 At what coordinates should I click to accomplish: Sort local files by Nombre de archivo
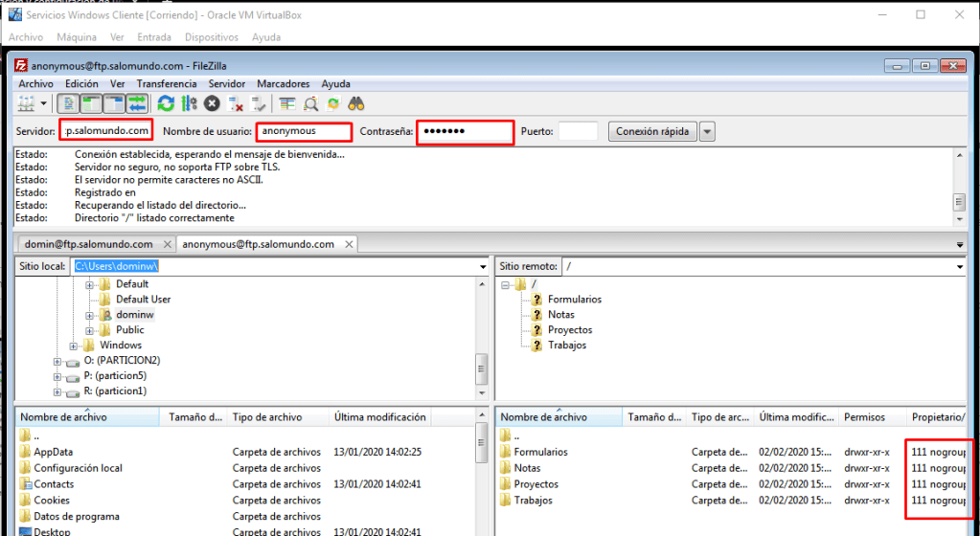click(x=64, y=417)
